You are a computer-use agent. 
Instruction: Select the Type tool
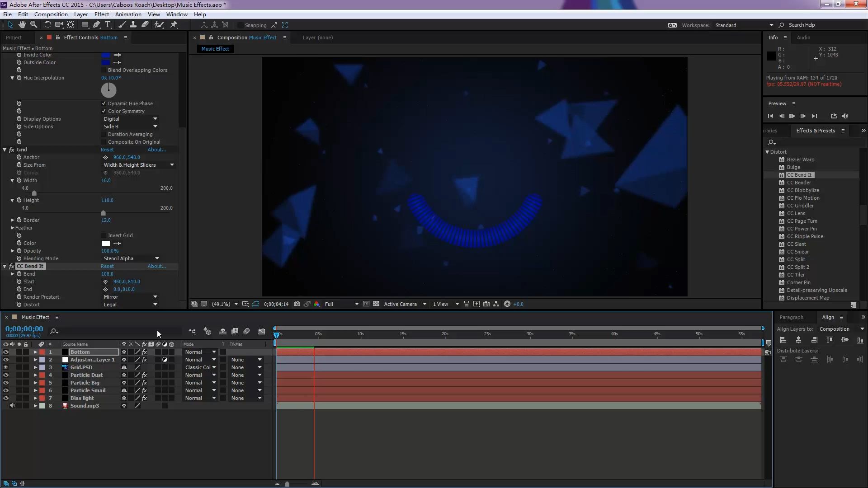click(108, 25)
